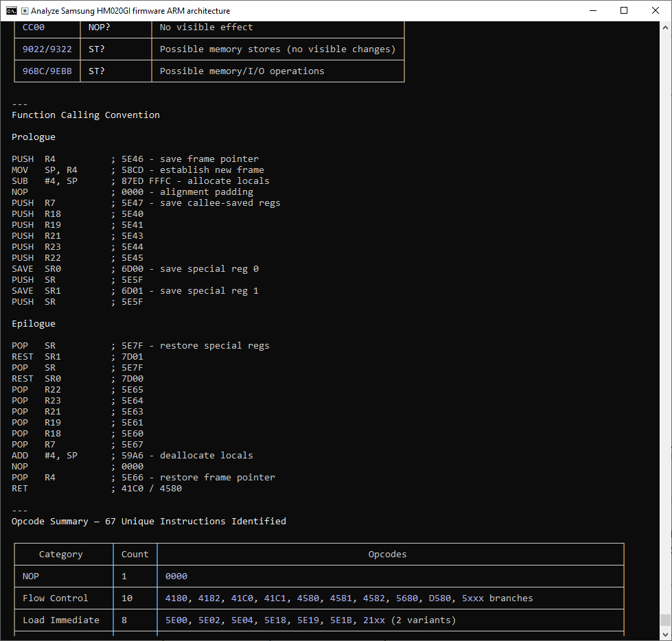This screenshot has width=672, height=641.
Task: Click 'No visible effect' description
Action: point(206,27)
